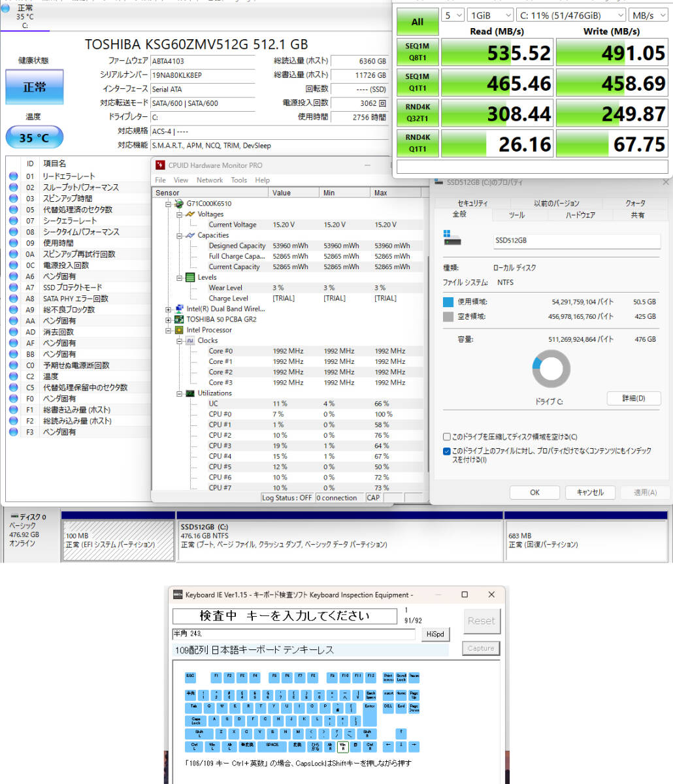
Task: Click the blue status dot beside リードエラーレート
Action: pyautogui.click(x=14, y=176)
